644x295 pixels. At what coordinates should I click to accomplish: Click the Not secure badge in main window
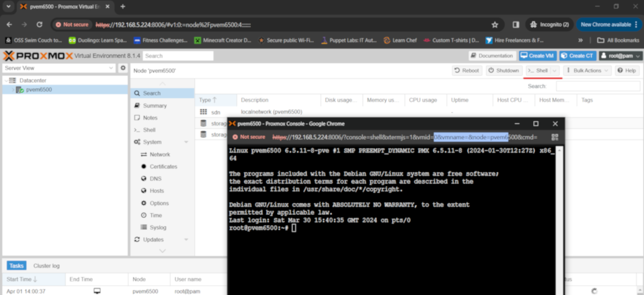73,25
